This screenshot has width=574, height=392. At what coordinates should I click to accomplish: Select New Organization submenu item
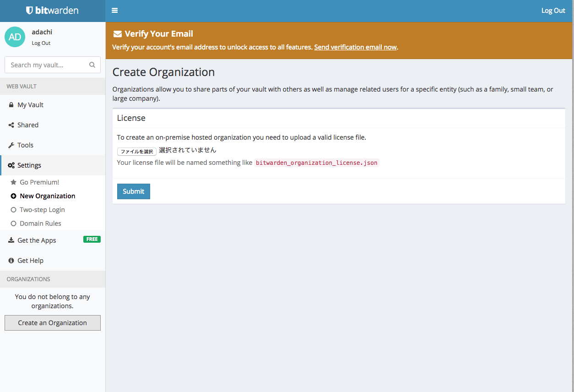coord(47,196)
